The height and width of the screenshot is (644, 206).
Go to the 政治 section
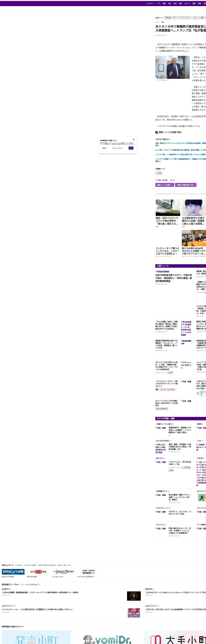coord(175,4)
